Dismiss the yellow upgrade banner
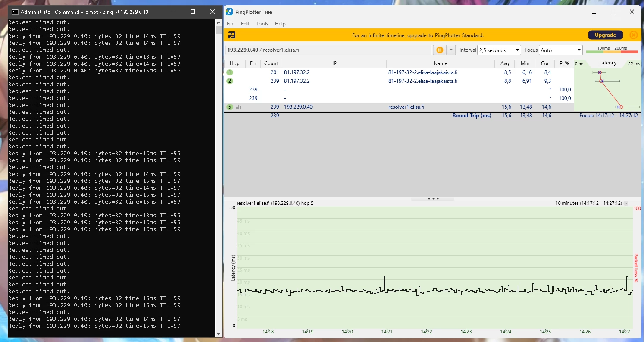 tap(633, 35)
